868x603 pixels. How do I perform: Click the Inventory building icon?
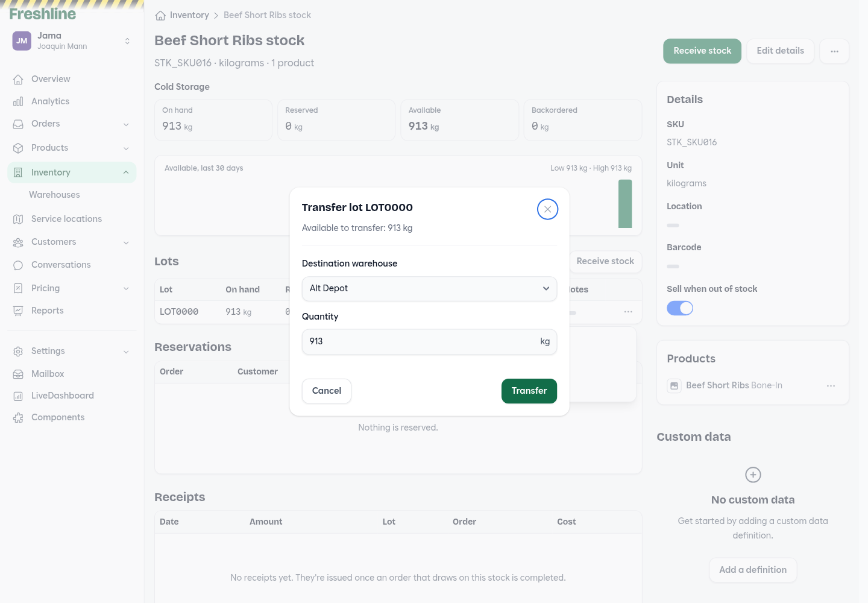click(x=18, y=172)
